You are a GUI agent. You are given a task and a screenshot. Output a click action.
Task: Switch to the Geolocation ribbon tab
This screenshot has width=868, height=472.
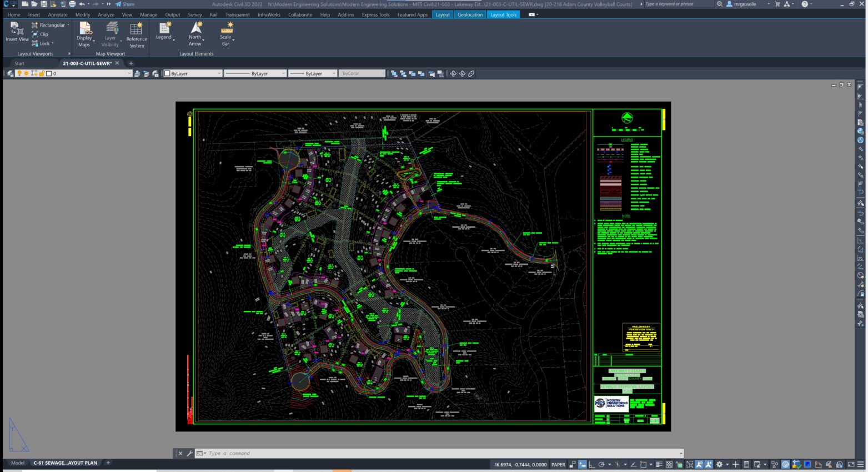(470, 14)
